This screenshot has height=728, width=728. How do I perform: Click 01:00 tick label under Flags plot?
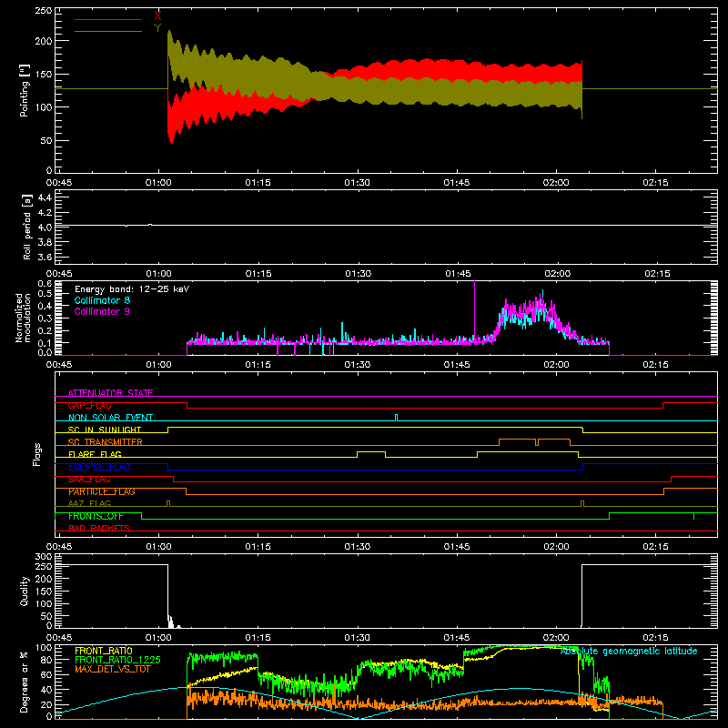[x=158, y=547]
